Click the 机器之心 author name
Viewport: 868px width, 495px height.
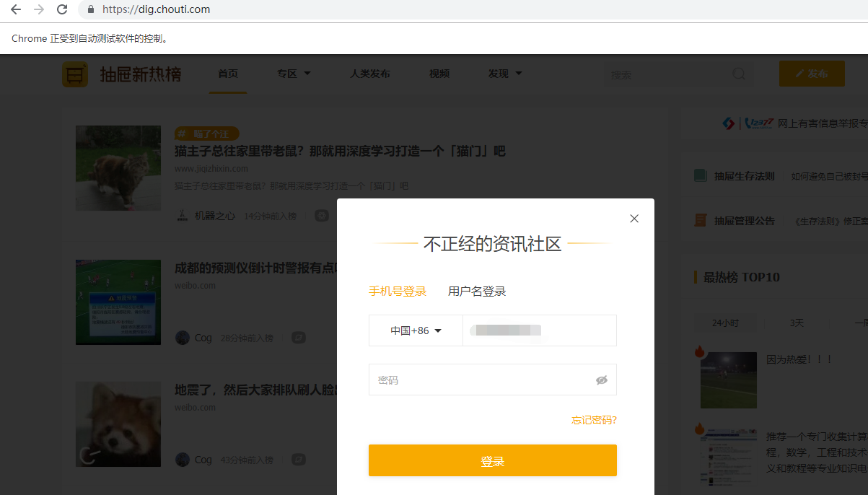pyautogui.click(x=215, y=216)
